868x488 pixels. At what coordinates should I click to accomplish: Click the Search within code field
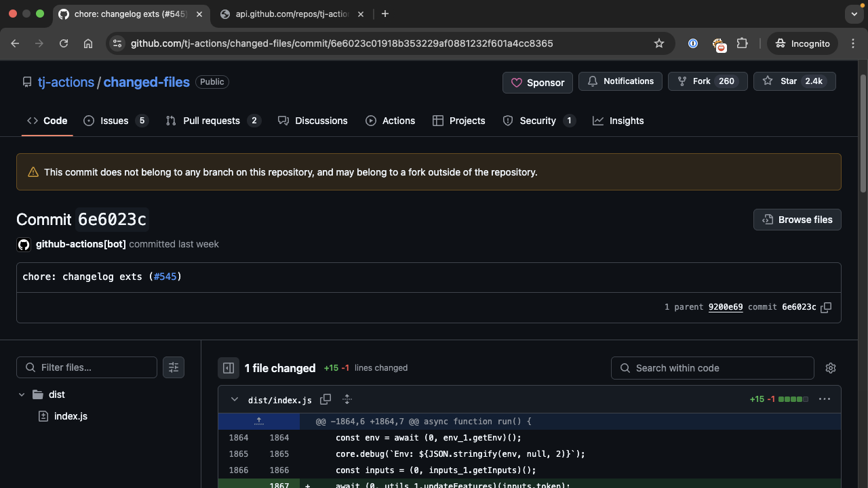point(712,368)
